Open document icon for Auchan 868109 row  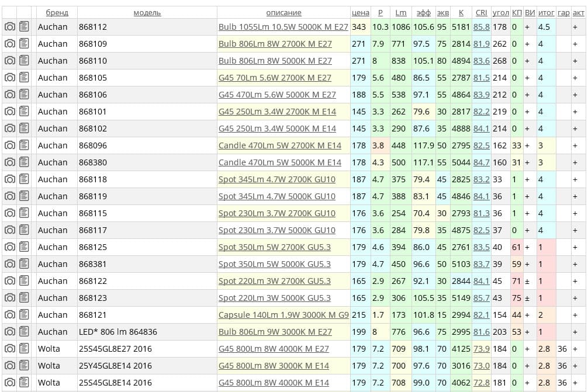(x=24, y=44)
